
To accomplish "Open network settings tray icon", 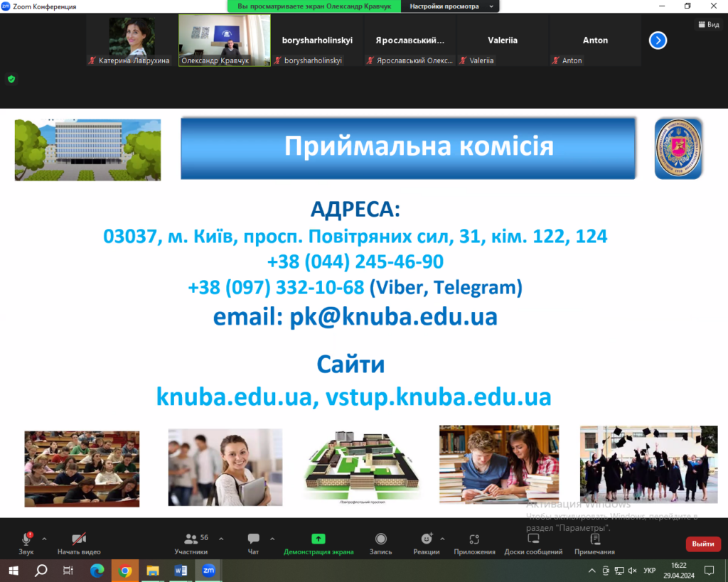I will pos(619,571).
